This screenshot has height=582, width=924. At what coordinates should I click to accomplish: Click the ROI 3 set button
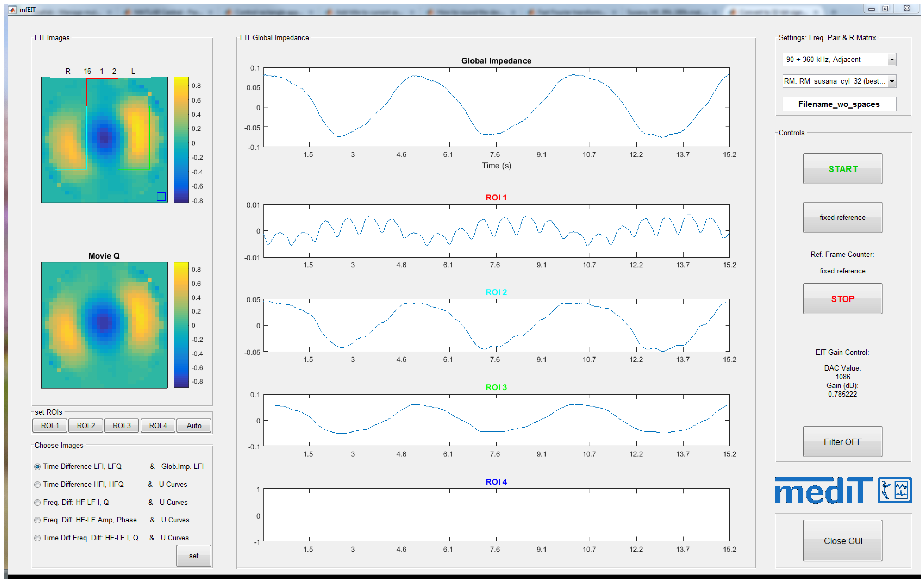[122, 425]
